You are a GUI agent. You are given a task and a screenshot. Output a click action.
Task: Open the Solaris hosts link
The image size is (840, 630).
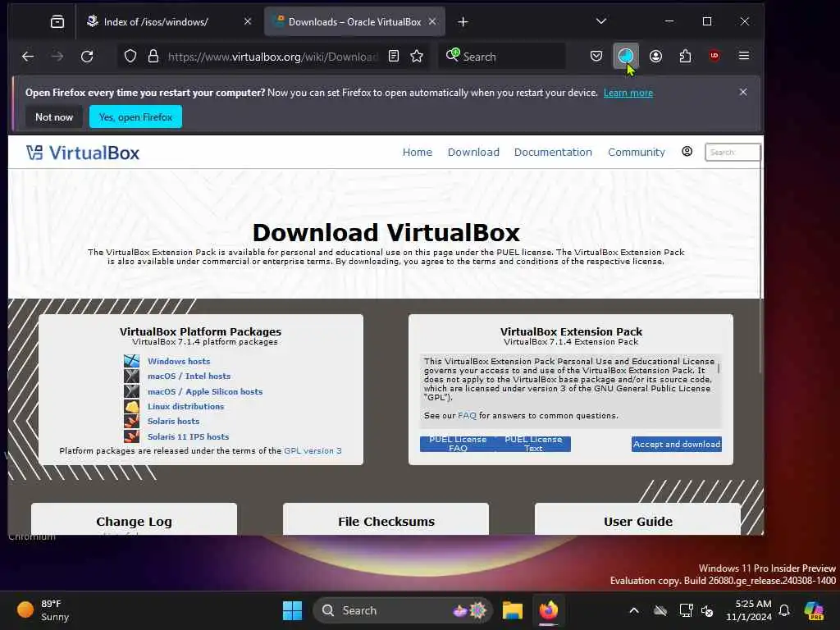(x=174, y=421)
